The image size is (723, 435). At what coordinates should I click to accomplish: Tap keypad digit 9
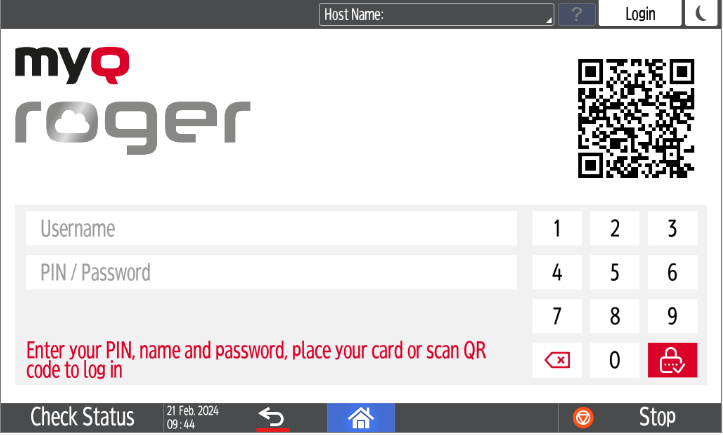[672, 316]
